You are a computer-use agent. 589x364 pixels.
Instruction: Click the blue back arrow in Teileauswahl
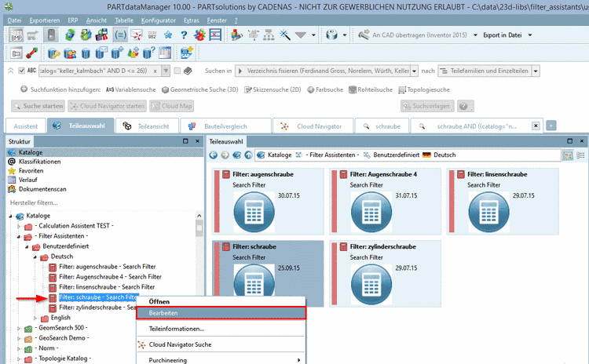point(214,155)
